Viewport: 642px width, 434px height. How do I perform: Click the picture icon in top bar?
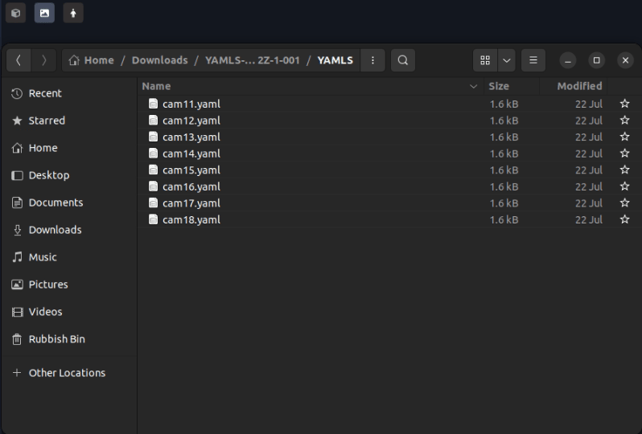(x=45, y=13)
